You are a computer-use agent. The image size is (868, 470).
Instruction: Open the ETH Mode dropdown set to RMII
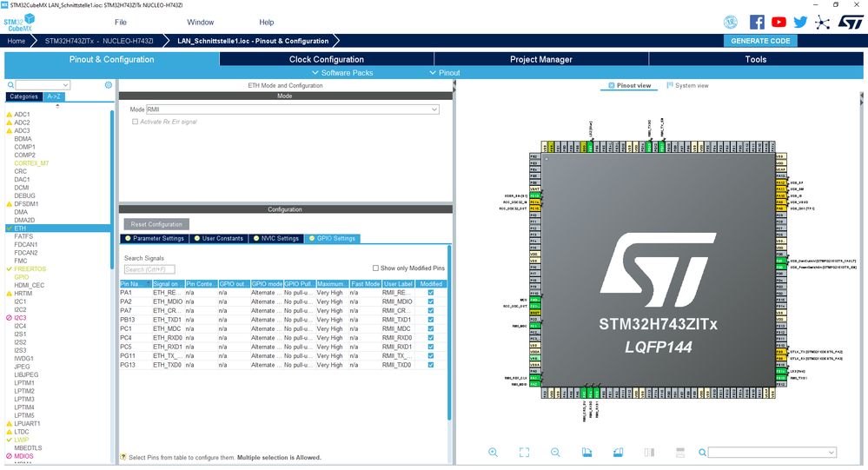click(292, 109)
